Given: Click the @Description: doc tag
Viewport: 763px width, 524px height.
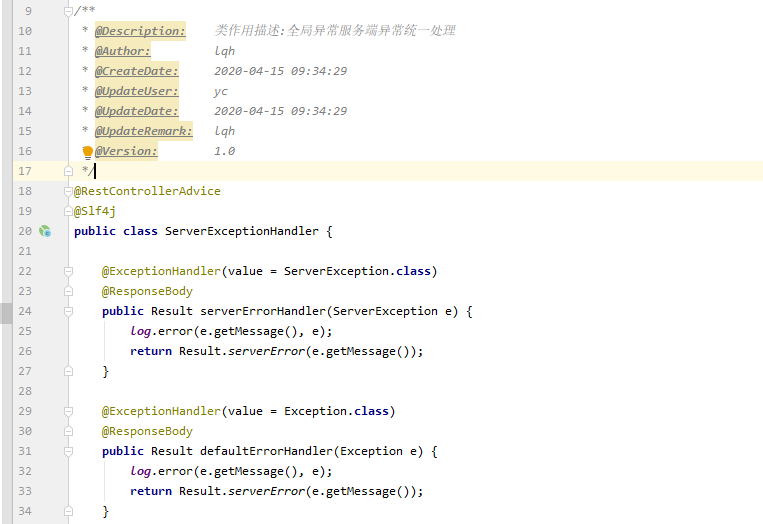Looking at the screenshot, I should tap(140, 31).
